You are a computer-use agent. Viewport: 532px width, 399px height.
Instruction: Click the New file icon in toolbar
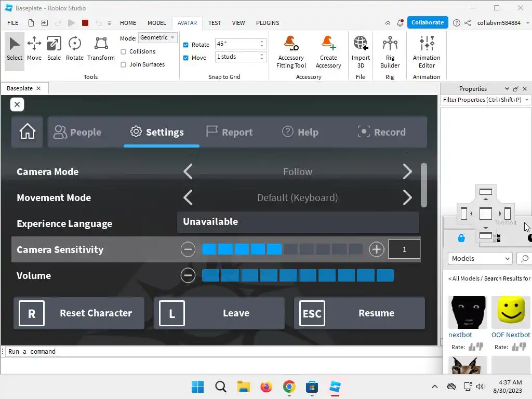31,23
